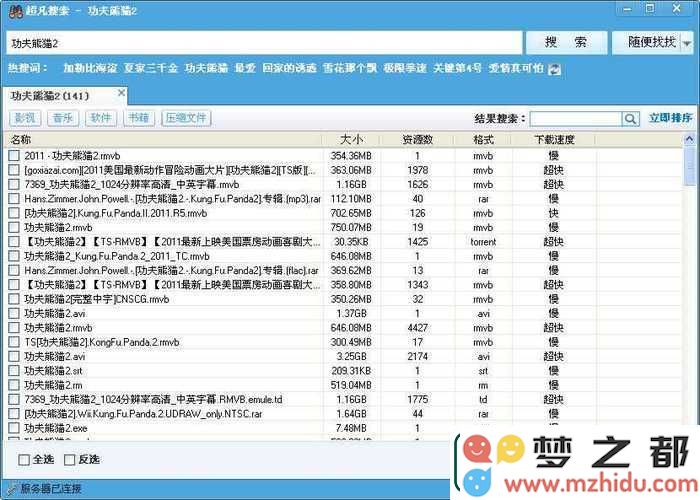Image resolution: width=700 pixels, height=500 pixels.
Task: Check the box for Kung.Fu.Panda.2_2011_TC.rmvb
Action: click(x=14, y=256)
